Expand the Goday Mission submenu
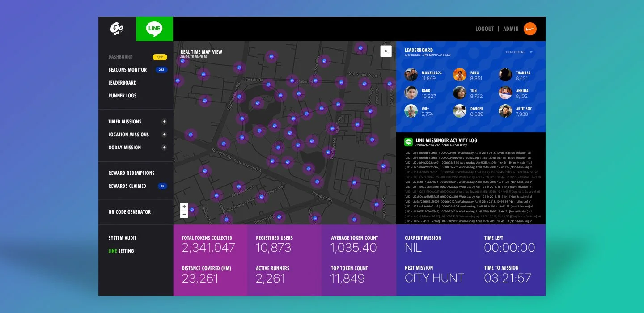The image size is (644, 313). [x=164, y=148]
